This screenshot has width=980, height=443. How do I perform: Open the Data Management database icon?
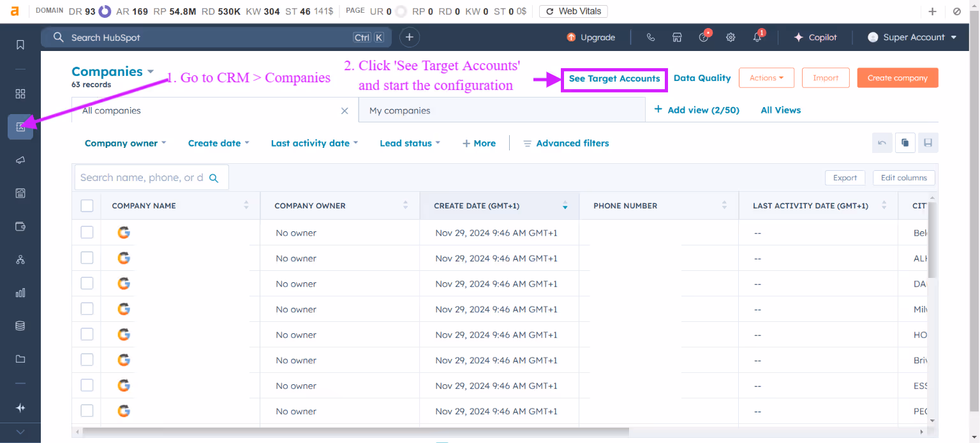pos(20,326)
